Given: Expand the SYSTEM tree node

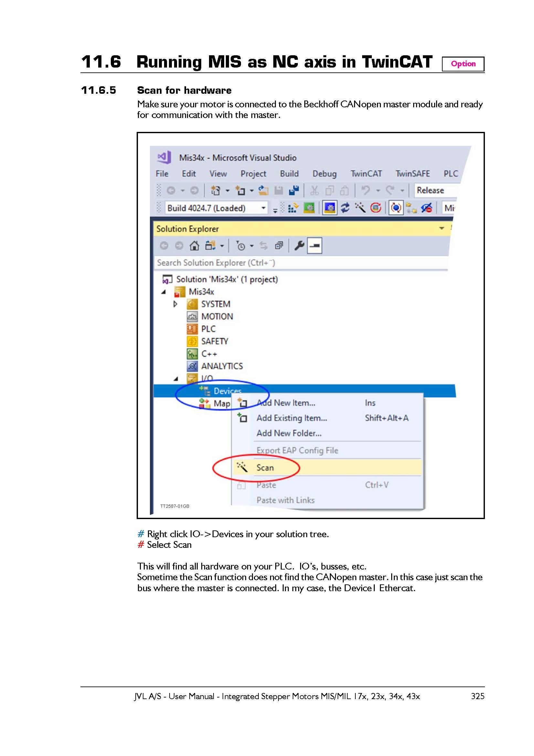Looking at the screenshot, I should (x=175, y=304).
